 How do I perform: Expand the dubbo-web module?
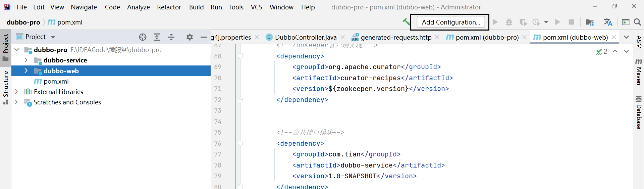coord(26,71)
